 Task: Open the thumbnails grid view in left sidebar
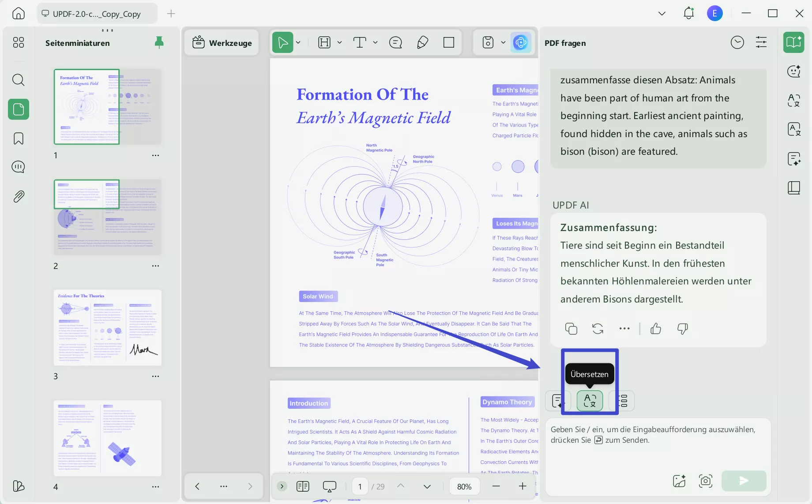(19, 42)
